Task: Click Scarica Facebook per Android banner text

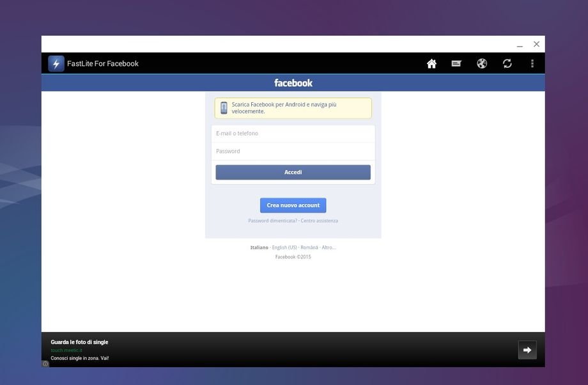Action: (284, 107)
